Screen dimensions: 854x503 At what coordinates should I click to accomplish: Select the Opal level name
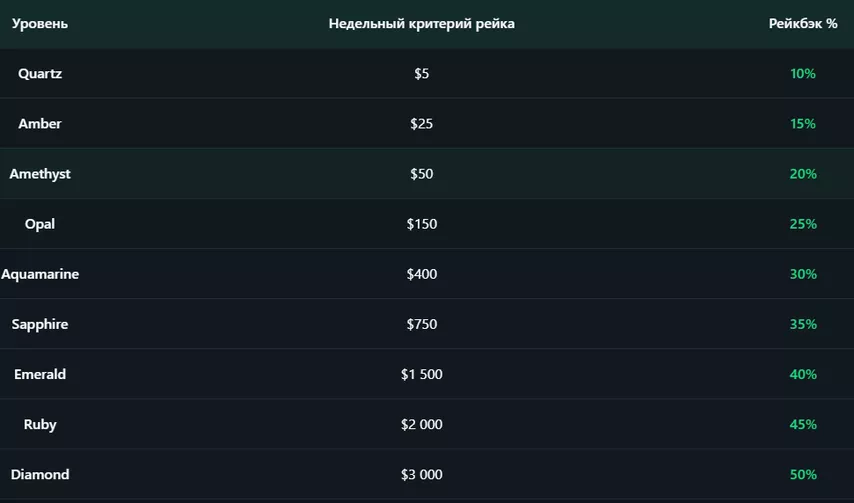click(x=40, y=224)
